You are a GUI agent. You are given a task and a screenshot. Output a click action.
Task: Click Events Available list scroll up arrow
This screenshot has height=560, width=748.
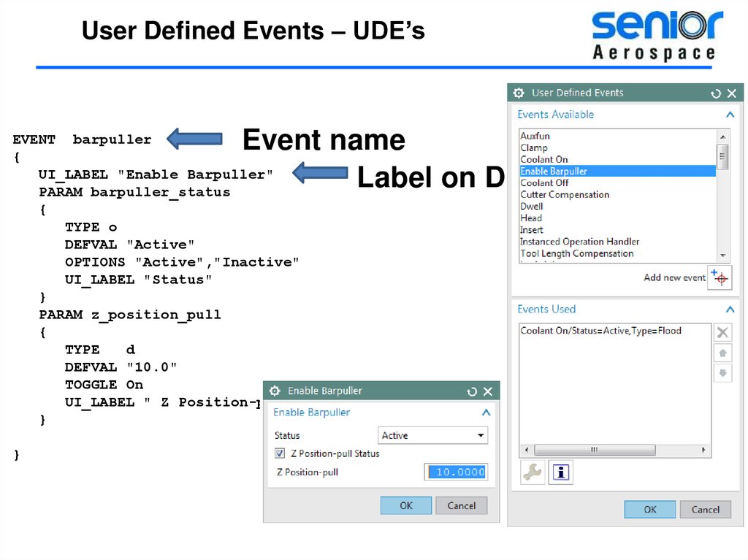pos(722,137)
